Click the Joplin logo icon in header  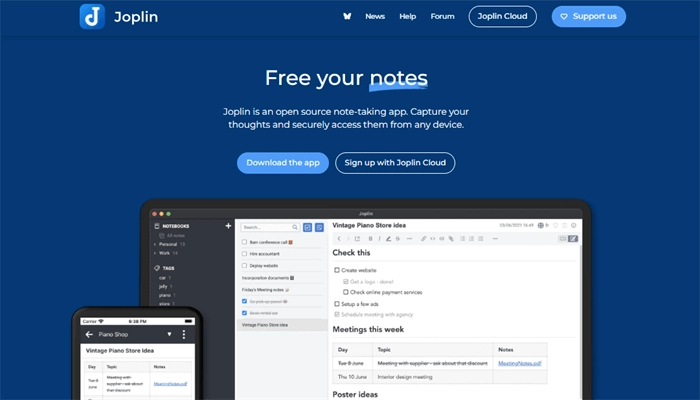(x=92, y=17)
